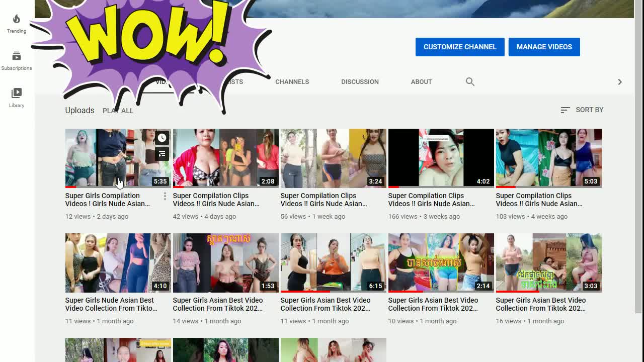Click title of video with 14 views
Image resolution: width=644 pixels, height=362 pixels.
(x=218, y=304)
